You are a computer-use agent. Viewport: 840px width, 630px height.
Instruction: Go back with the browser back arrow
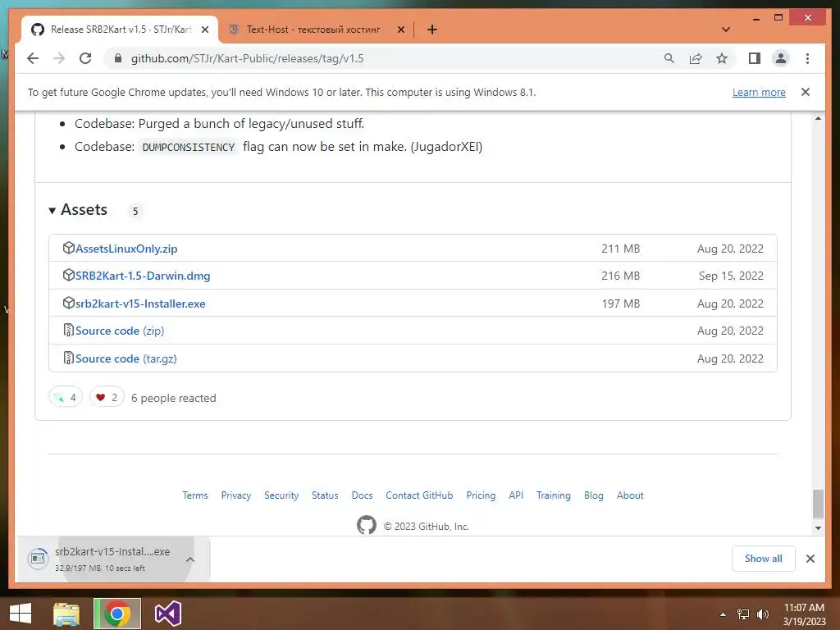tap(33, 58)
